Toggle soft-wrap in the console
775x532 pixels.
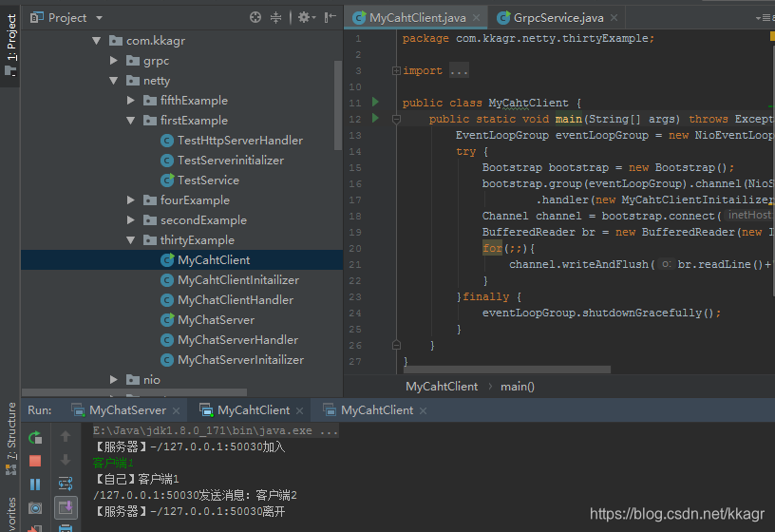pos(66,483)
